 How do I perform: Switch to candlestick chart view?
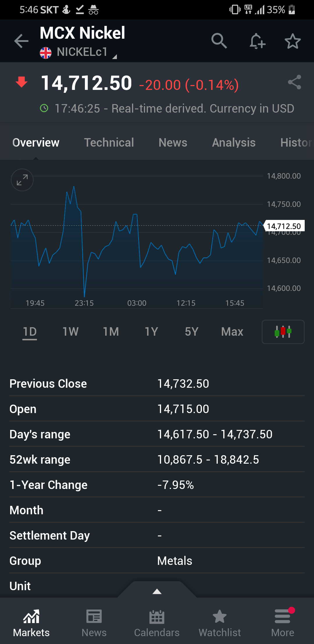tap(283, 332)
